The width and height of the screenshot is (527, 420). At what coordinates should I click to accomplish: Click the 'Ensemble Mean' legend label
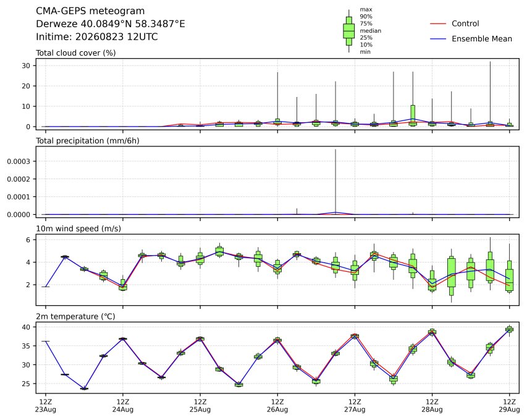click(482, 39)
